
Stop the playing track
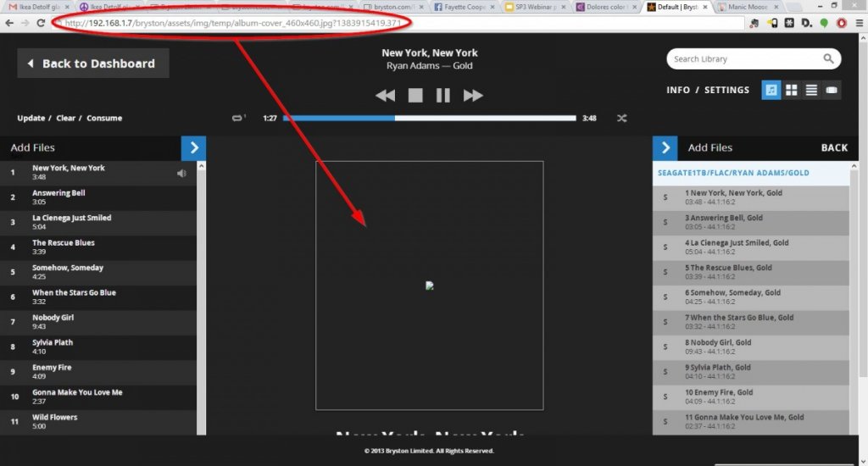coord(415,95)
